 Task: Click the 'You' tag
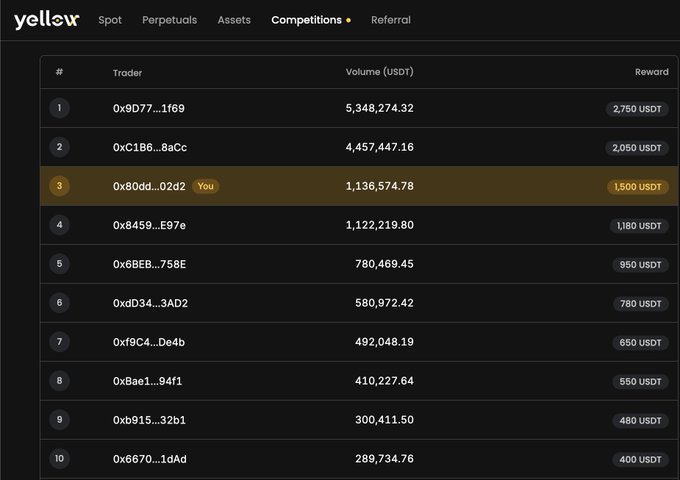(x=206, y=186)
